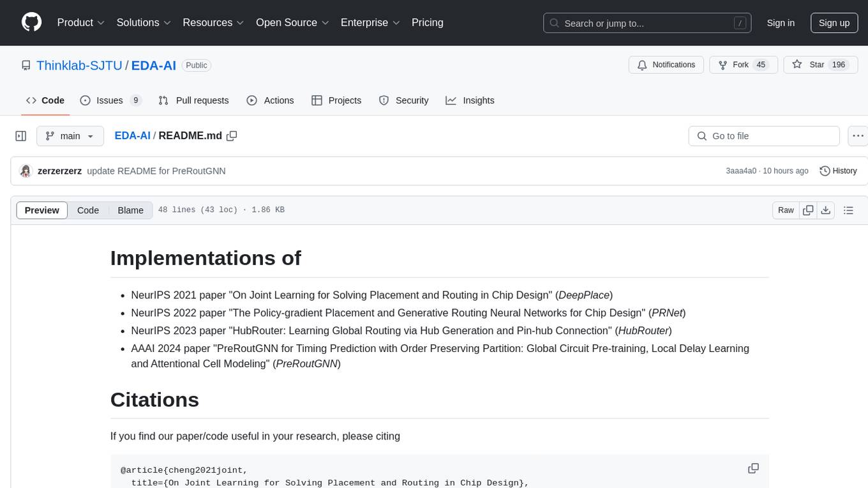The image size is (868, 488).
Task: Open the document outline icon
Action: pos(848,210)
